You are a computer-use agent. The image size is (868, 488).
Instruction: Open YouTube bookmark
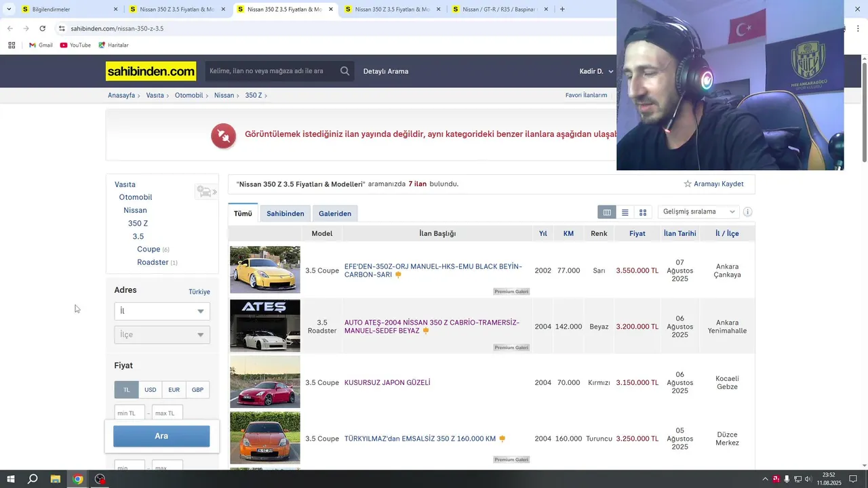pos(75,45)
